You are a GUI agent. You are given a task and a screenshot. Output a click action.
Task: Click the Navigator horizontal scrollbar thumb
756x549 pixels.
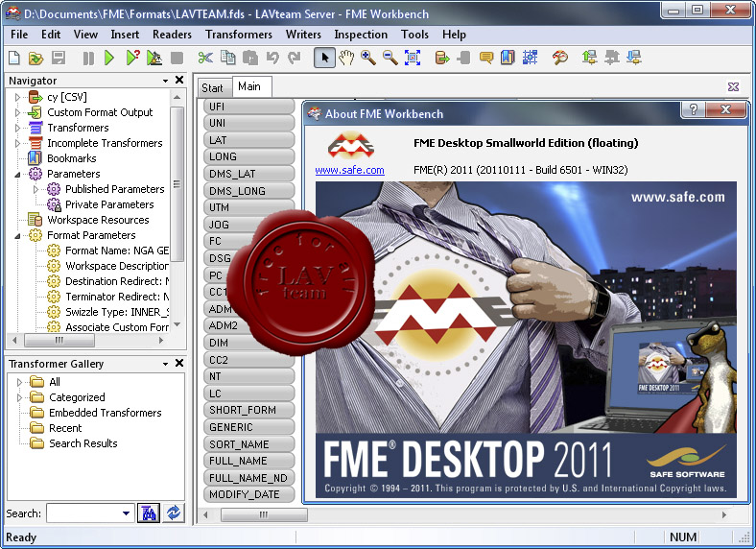pos(59,341)
